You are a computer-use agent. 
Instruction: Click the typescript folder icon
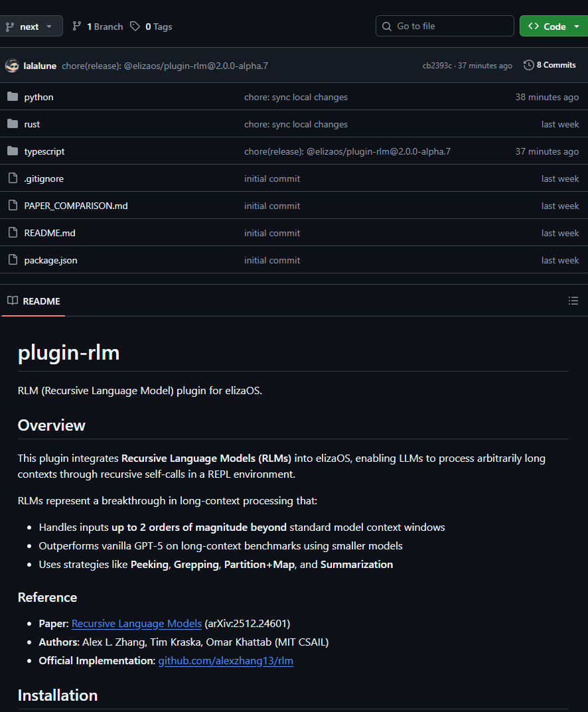tap(13, 151)
